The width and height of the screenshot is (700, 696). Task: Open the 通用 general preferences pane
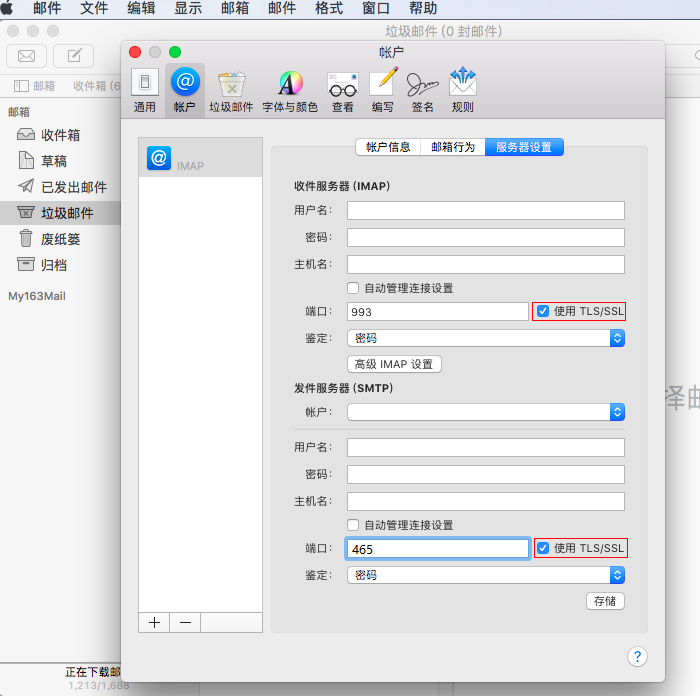coord(145,91)
